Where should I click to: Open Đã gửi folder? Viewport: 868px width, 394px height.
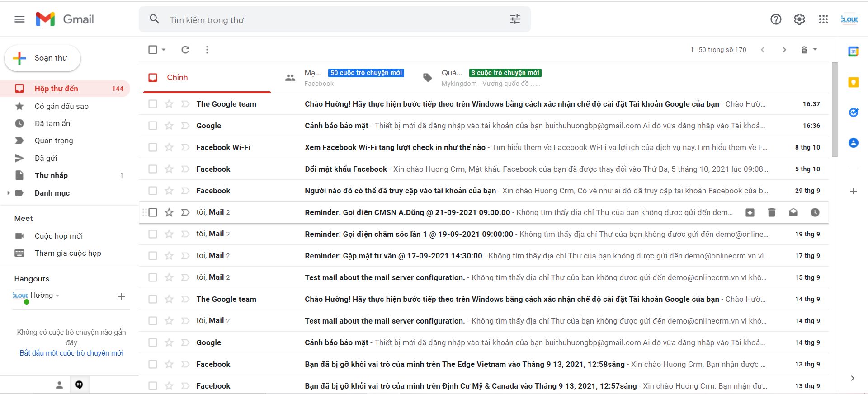click(65, 158)
